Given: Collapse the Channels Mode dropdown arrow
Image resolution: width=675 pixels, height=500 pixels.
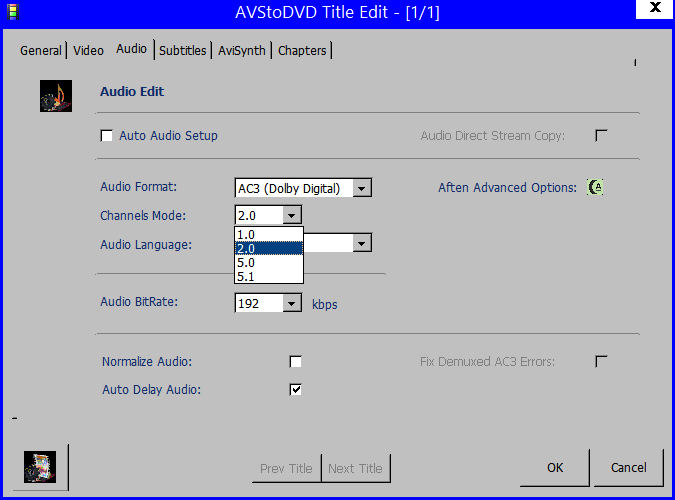Looking at the screenshot, I should coord(292,215).
